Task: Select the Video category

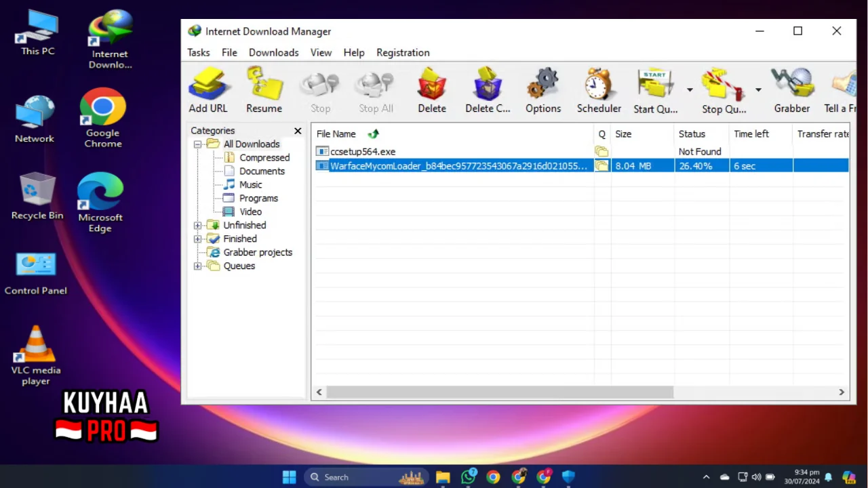Action: 250,211
